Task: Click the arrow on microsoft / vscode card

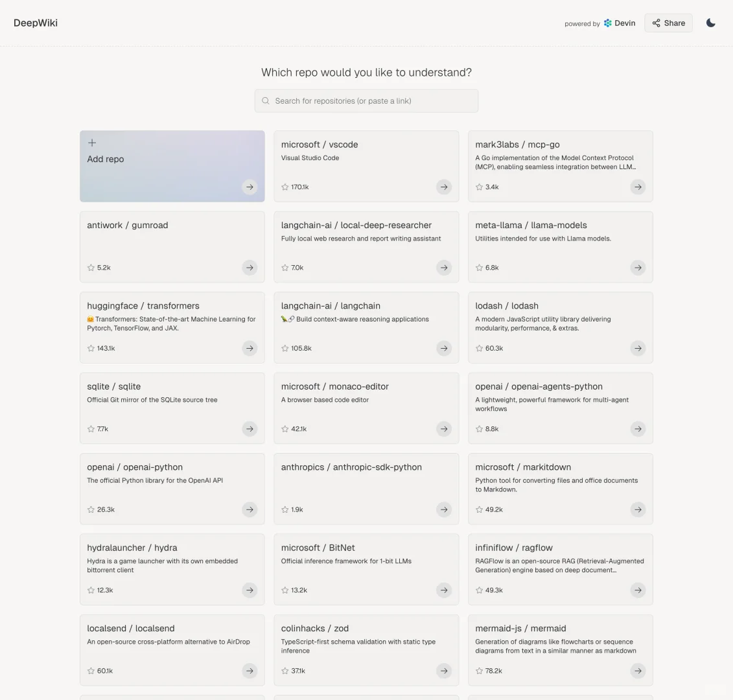Action: 444,187
